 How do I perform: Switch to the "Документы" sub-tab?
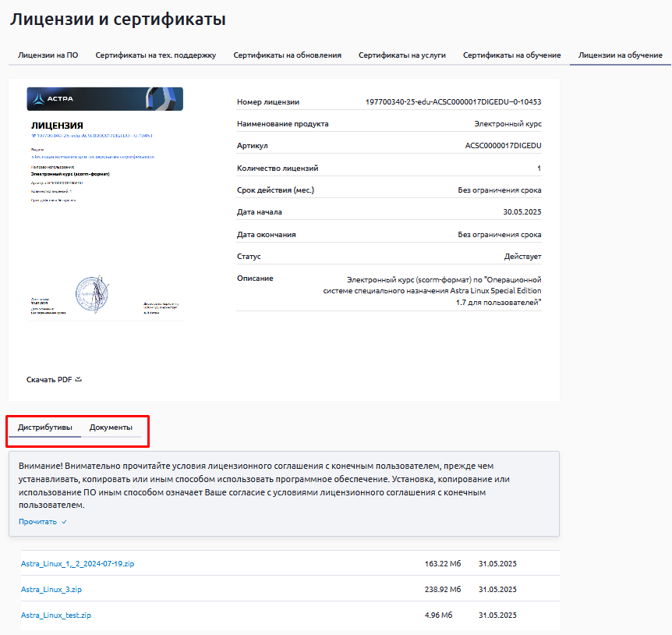(x=111, y=427)
